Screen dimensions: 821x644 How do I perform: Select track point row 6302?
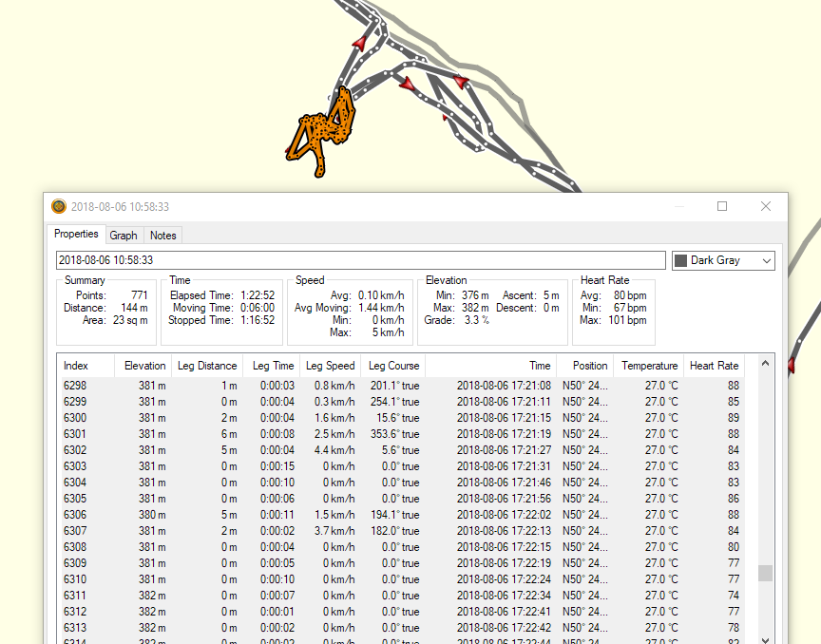(402, 450)
